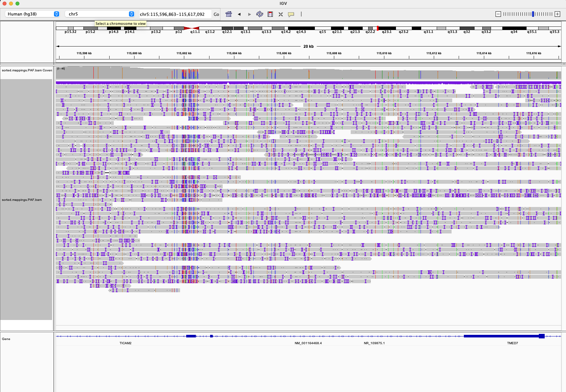This screenshot has width=566, height=392.
Task: Click the Home icon to view whole genome
Action: (229, 14)
